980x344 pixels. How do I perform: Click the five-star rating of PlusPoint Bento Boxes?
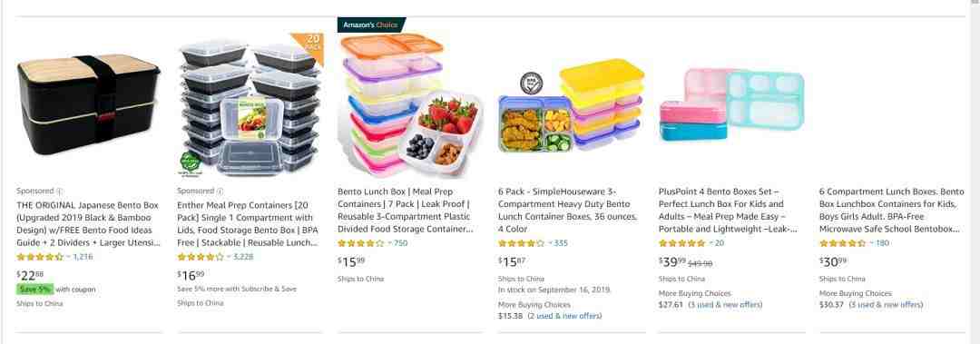tap(681, 243)
